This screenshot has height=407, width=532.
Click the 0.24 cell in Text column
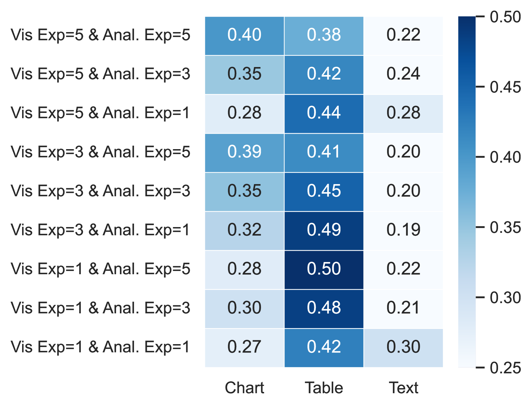(x=403, y=74)
